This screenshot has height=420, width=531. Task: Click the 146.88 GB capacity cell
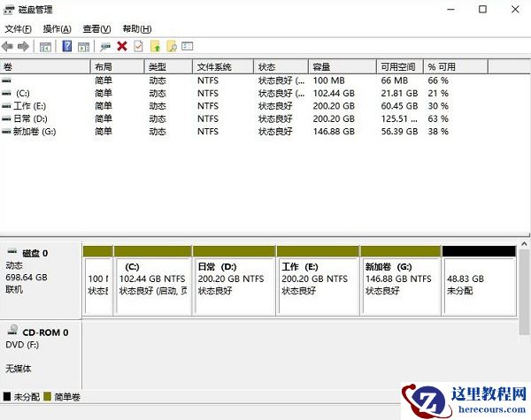pos(334,132)
